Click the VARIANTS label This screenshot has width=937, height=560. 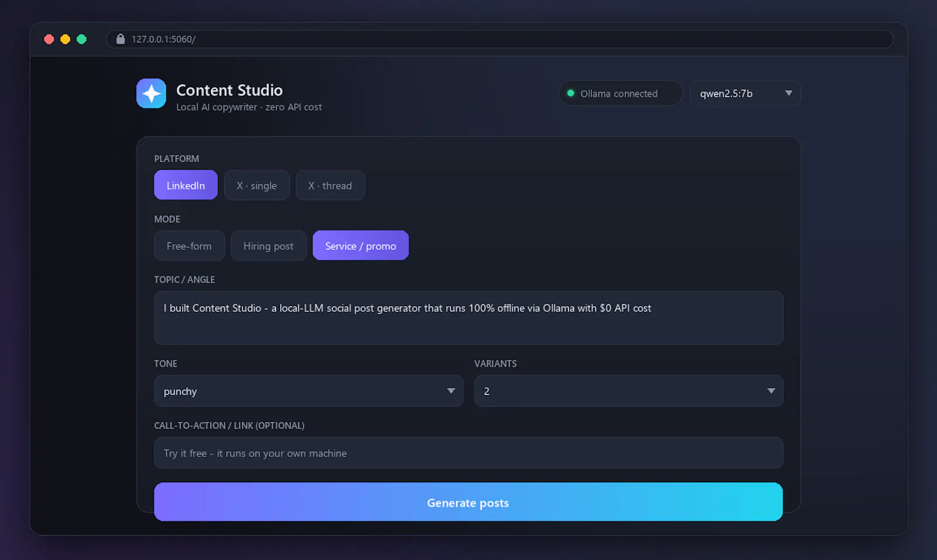tap(495, 363)
